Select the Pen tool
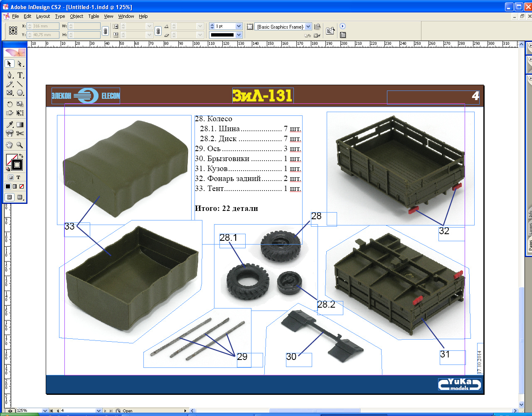Viewport: 532px width, 416px height. click(x=10, y=75)
